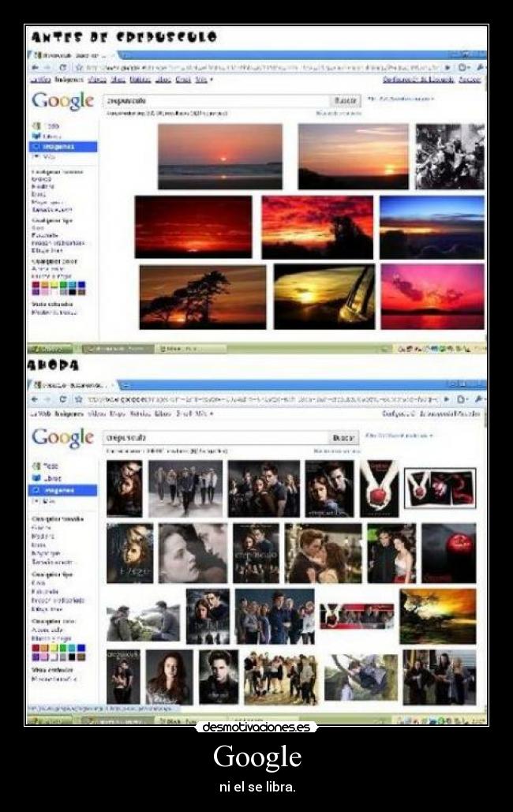Open the sunset over sea thumbnail

click(x=220, y=156)
